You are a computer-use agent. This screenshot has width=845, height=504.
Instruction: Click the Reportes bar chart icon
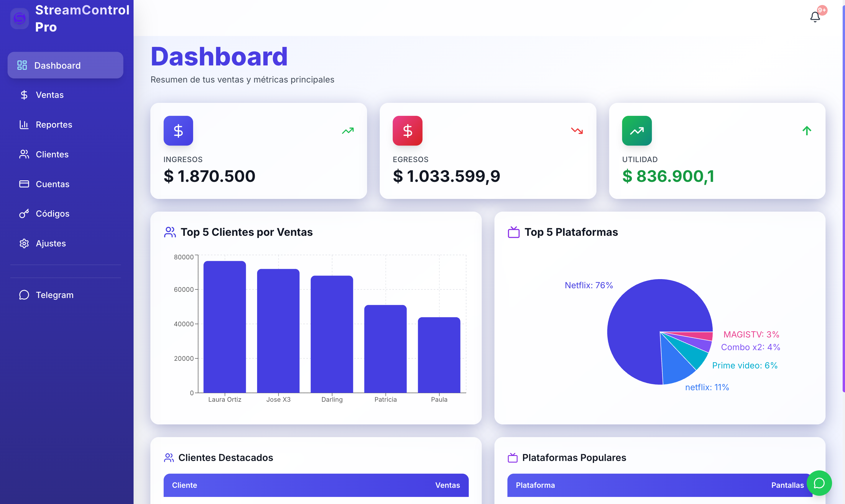click(24, 125)
